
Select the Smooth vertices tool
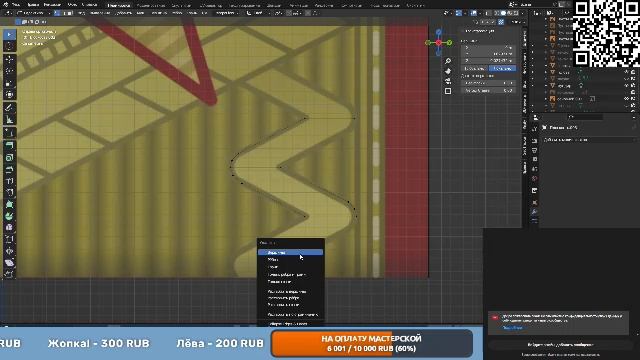(9, 227)
